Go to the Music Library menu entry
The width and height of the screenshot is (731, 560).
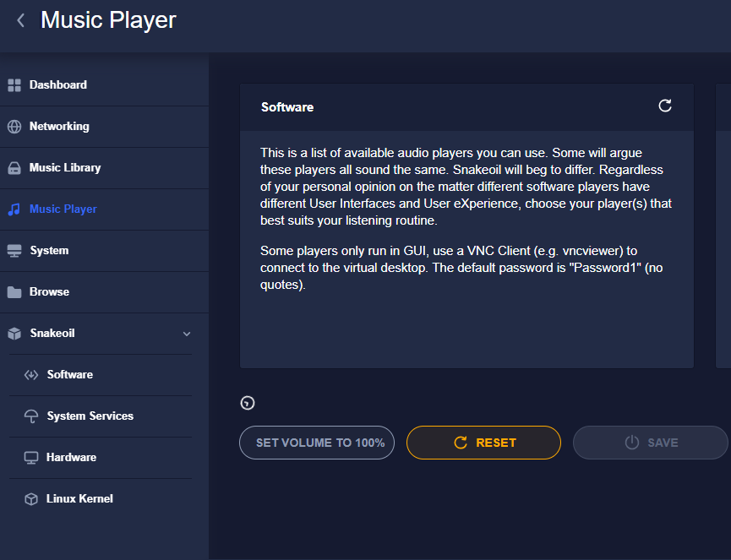coord(105,168)
